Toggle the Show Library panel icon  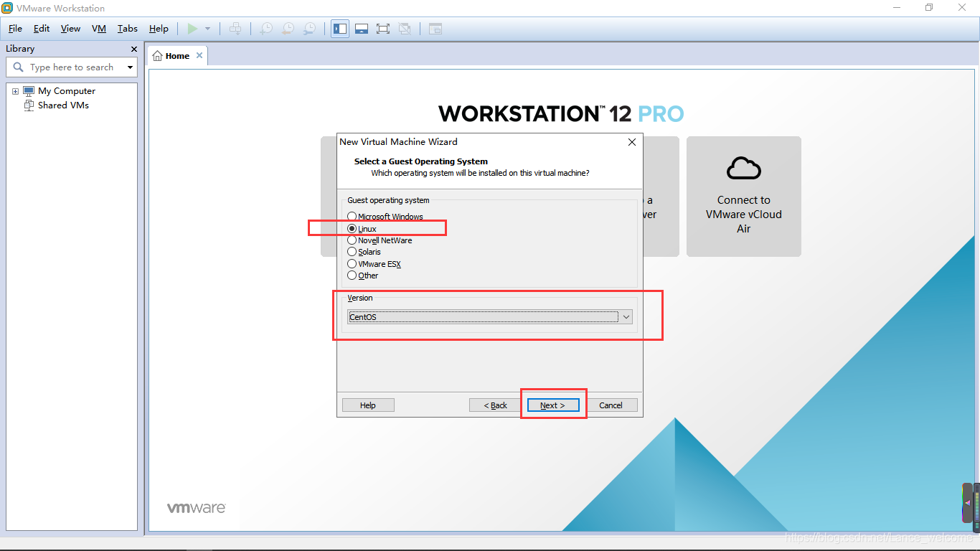click(340, 29)
